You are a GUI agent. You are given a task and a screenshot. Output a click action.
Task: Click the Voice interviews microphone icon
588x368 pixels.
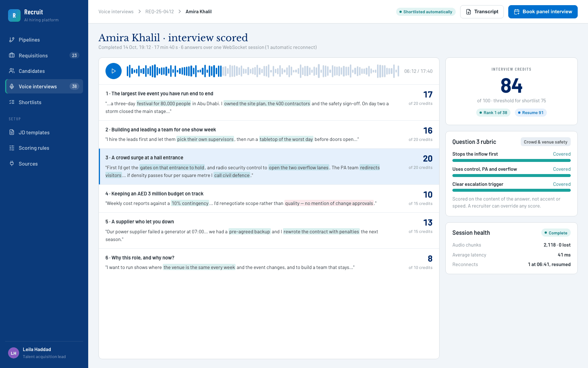tap(12, 86)
